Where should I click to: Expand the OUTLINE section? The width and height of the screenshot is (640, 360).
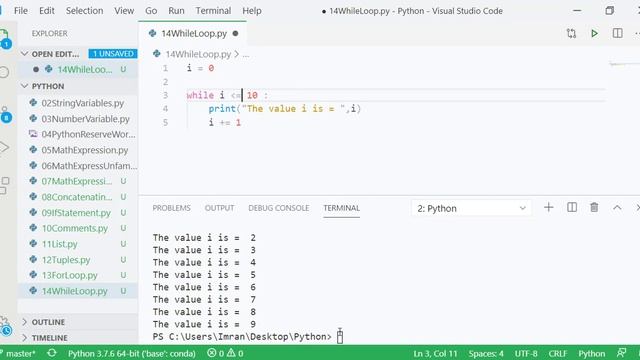(x=24, y=322)
